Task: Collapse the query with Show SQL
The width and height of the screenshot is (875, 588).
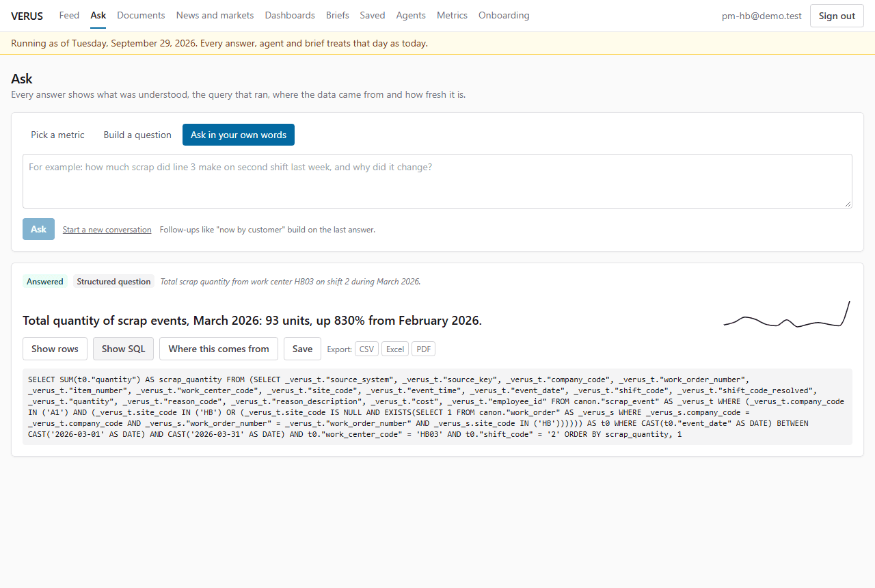Action: coord(123,349)
